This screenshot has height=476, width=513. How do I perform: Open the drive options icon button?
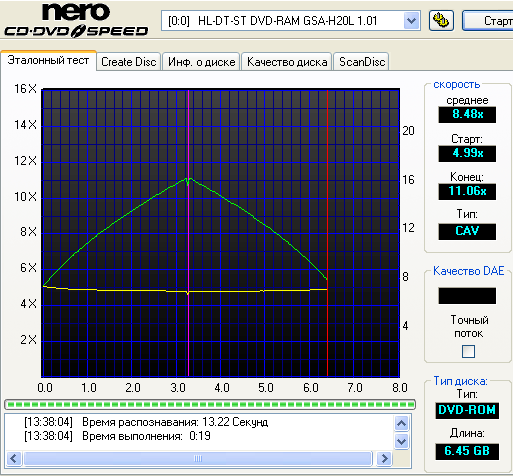tap(441, 21)
